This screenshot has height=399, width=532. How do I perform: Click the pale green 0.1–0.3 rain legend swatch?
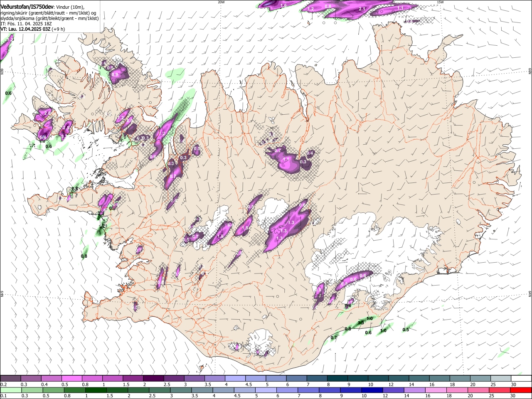[x=11, y=390]
